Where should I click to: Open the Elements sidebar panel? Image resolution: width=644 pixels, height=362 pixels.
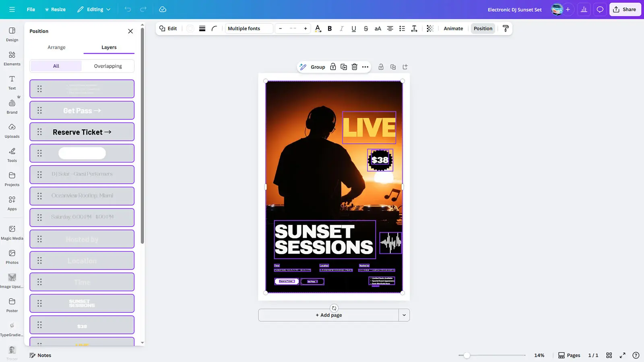click(12, 58)
